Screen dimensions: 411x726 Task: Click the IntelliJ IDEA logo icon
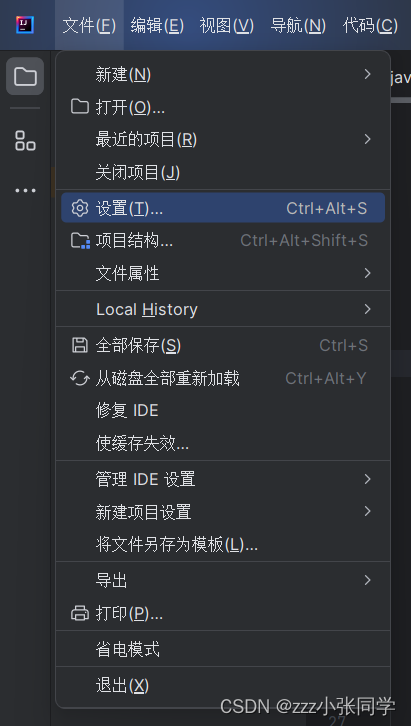click(x=25, y=25)
